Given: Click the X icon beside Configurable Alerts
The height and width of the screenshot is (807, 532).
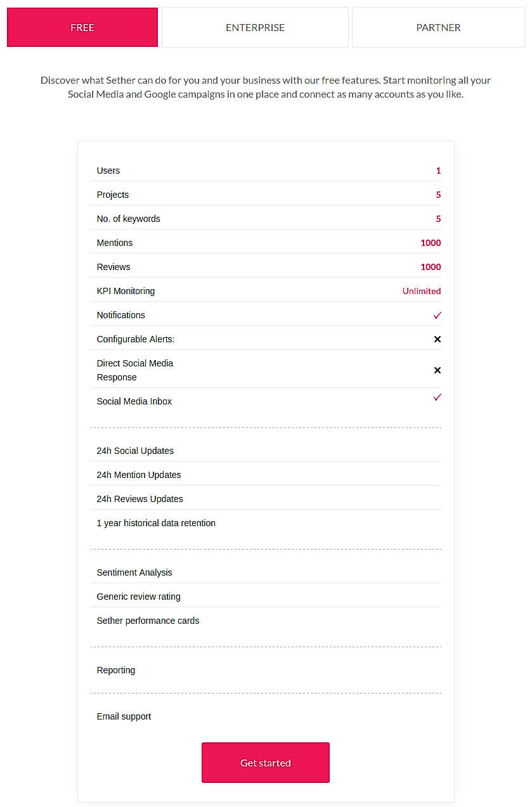Looking at the screenshot, I should 438,339.
